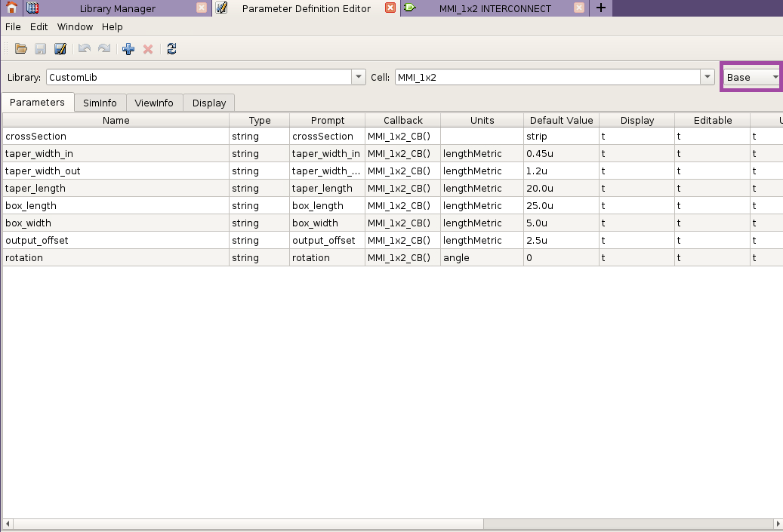Screen dimensions: 783x532
Task: Click the MMI_1x2 INTERCONNECT tab icon
Action: click(410, 8)
